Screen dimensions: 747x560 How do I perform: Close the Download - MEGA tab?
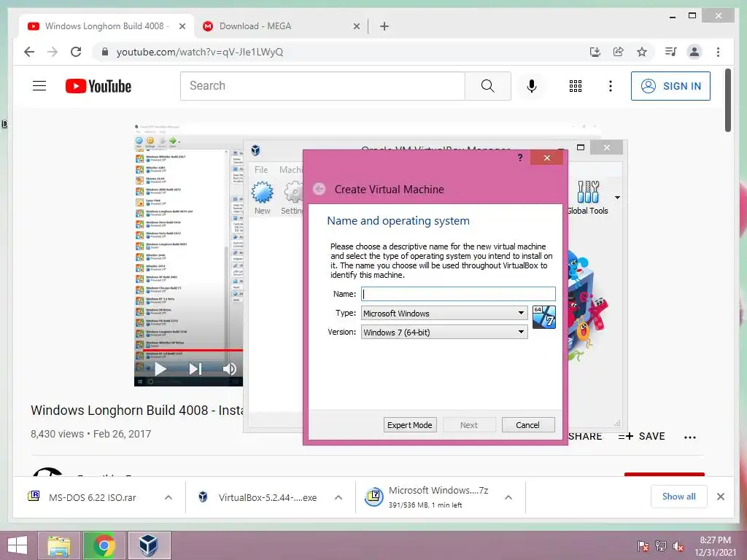pyautogui.click(x=356, y=26)
